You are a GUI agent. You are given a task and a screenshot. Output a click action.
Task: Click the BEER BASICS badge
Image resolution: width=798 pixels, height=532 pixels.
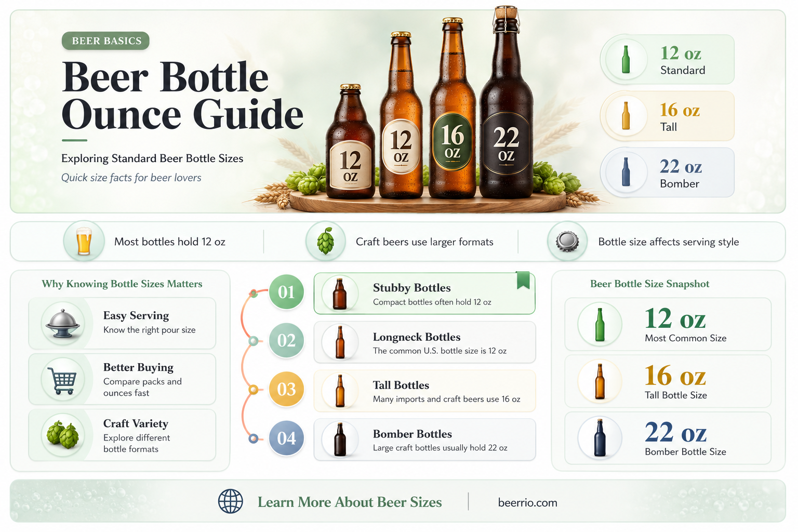pyautogui.click(x=106, y=41)
